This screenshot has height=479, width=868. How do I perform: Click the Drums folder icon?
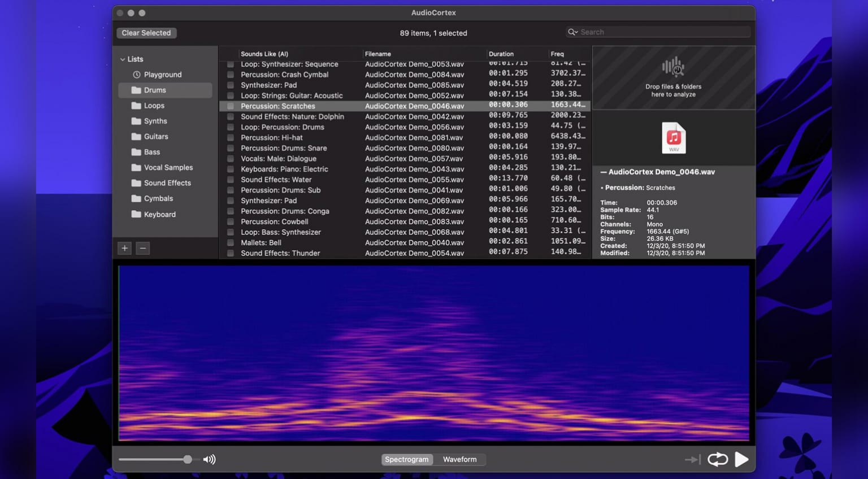coord(136,90)
